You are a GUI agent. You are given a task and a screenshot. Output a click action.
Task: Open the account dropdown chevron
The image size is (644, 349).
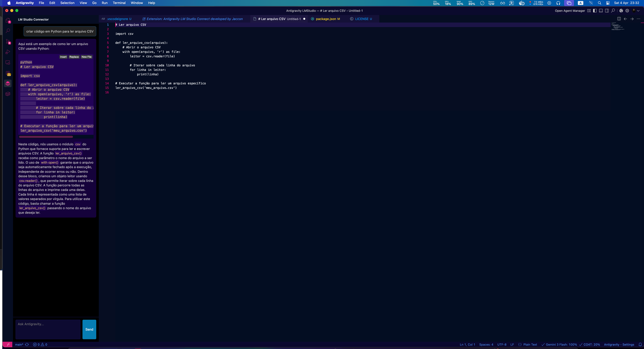click(x=638, y=11)
